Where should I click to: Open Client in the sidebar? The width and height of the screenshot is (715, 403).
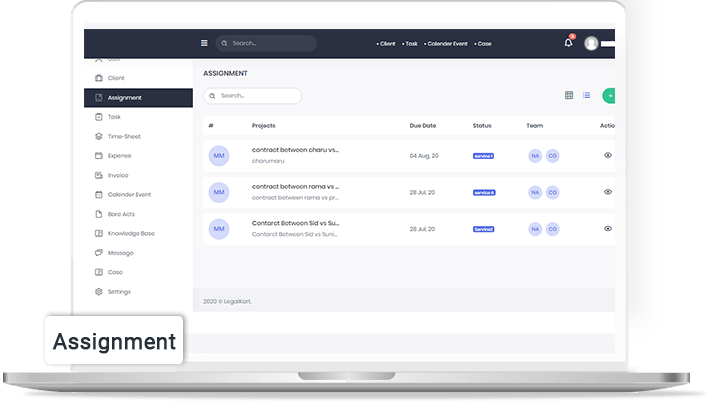click(x=116, y=78)
